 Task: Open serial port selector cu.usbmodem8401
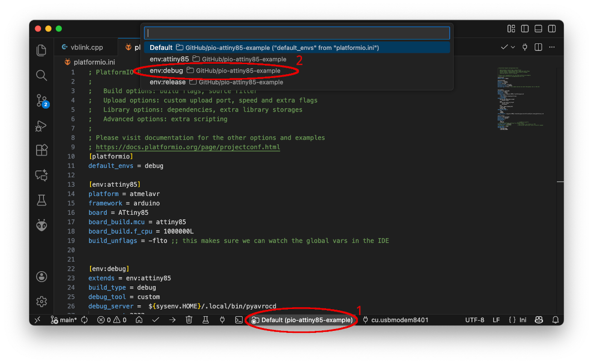coord(396,320)
